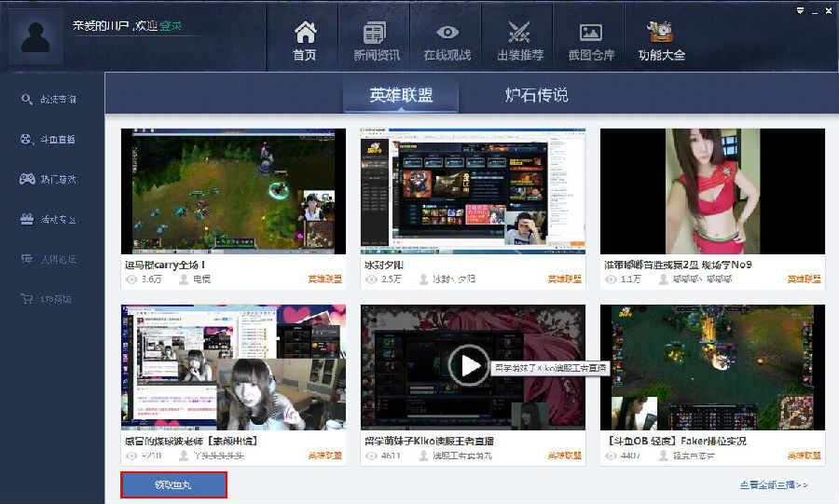Expand the title bar dropdown menu arrow
Image resolution: width=839 pixels, height=504 pixels.
[x=800, y=9]
